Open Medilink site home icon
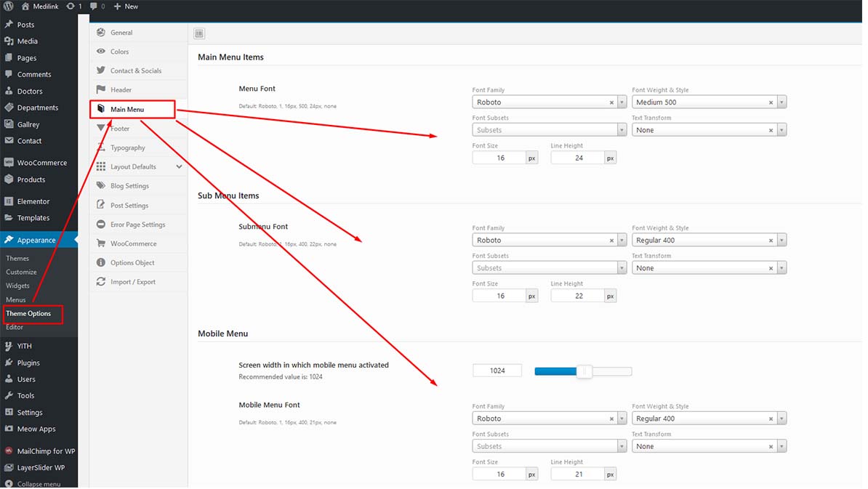 [x=25, y=6]
